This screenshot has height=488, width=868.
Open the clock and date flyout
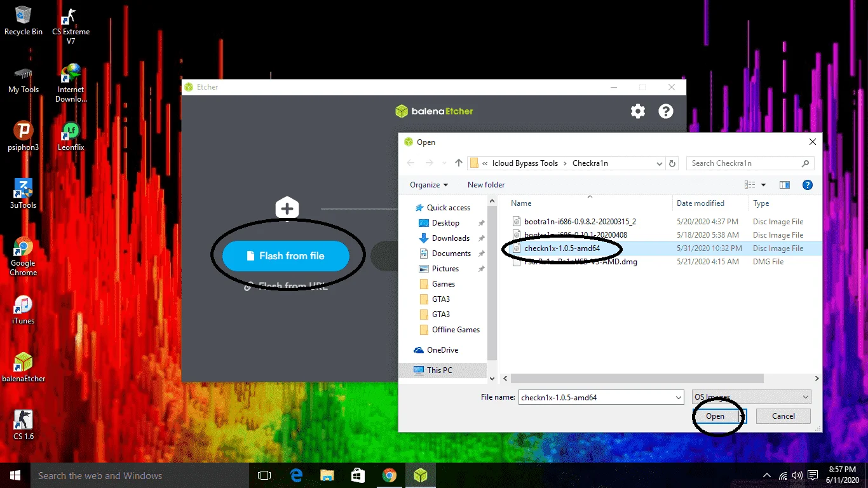tap(843, 475)
